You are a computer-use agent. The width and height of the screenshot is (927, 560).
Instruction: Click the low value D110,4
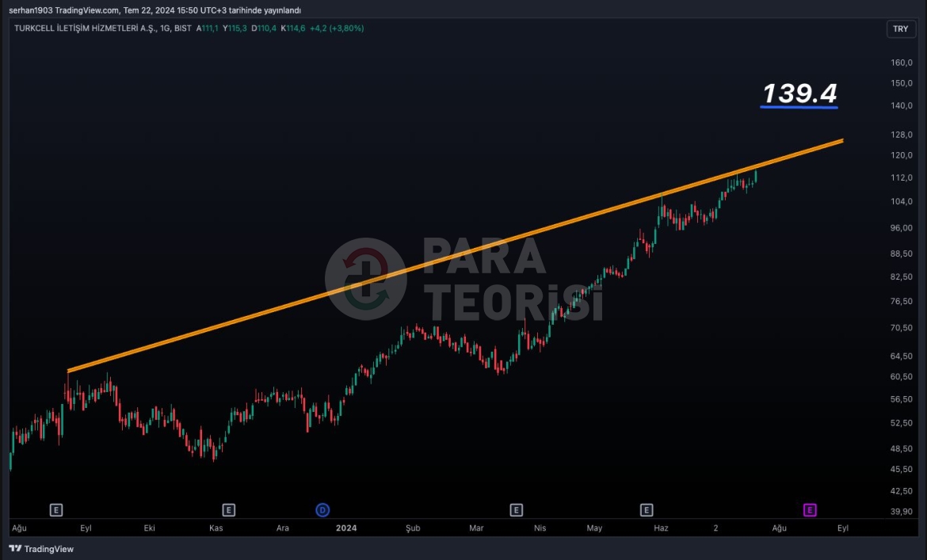pyautogui.click(x=264, y=29)
